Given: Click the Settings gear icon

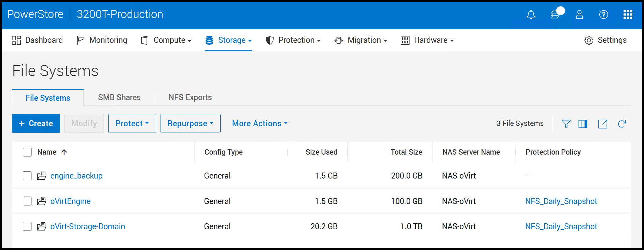Looking at the screenshot, I should pyautogui.click(x=589, y=40).
